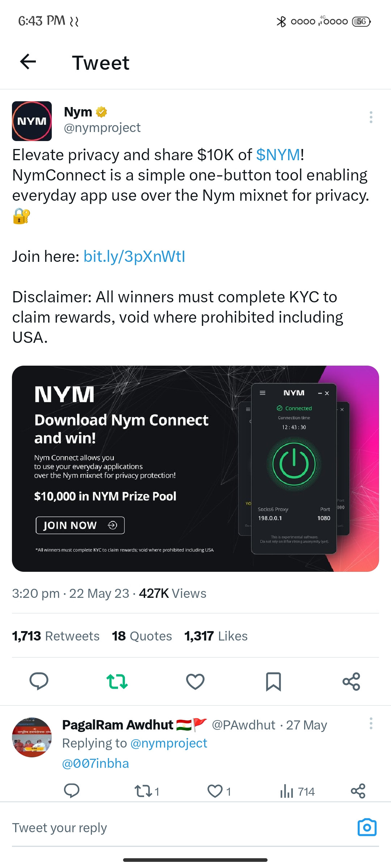
Task: Share the Nym tweet
Action: [x=351, y=681]
